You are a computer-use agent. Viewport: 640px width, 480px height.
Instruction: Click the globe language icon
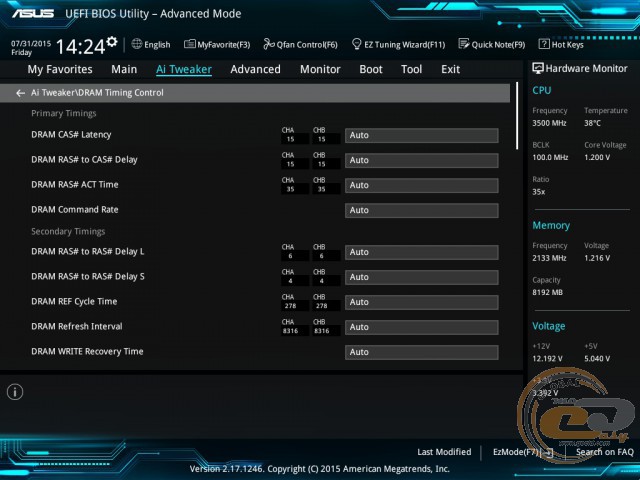(x=137, y=44)
